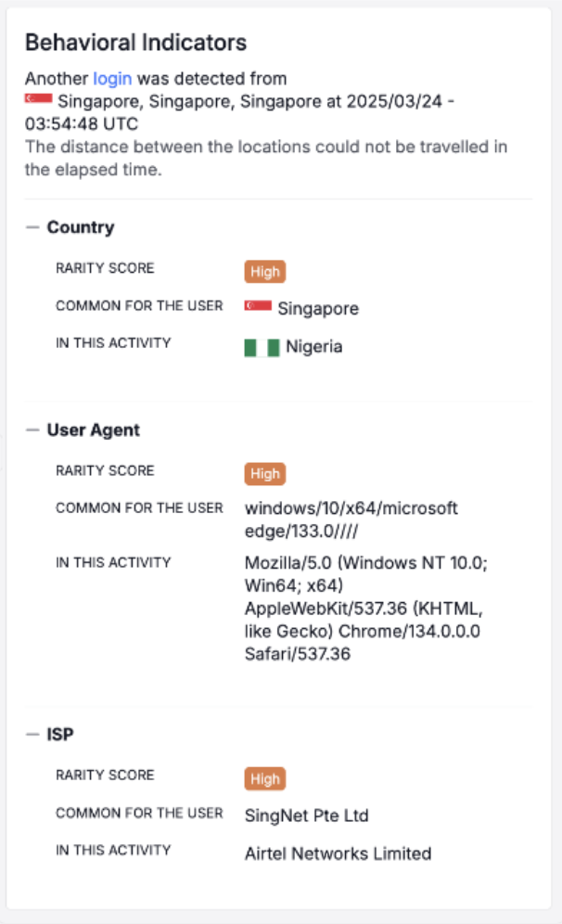
Task: Click the ISP section label
Action: 59,734
